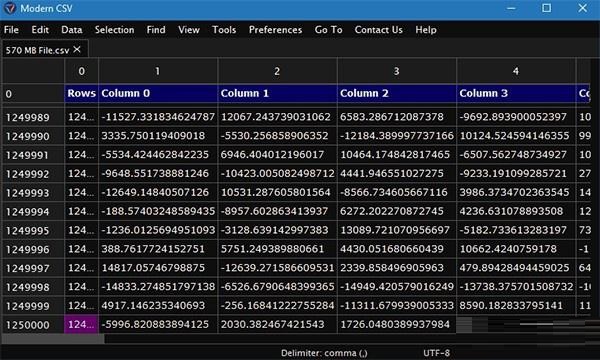Open the Find menu
Image resolution: width=600 pixels, height=360 pixels.
click(x=156, y=30)
